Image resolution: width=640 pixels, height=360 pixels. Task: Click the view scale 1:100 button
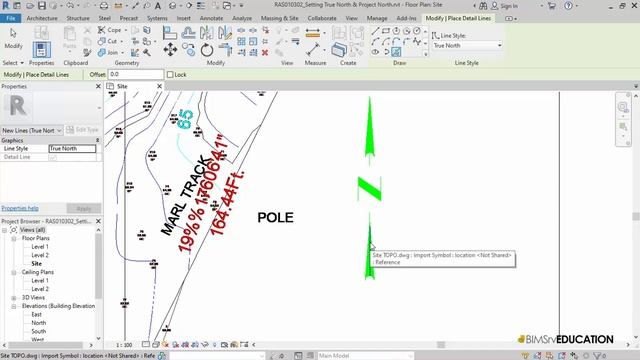tap(124, 345)
